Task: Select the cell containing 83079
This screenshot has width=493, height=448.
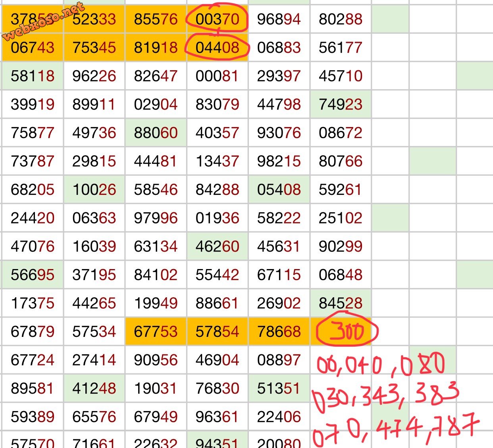Action: [x=218, y=104]
